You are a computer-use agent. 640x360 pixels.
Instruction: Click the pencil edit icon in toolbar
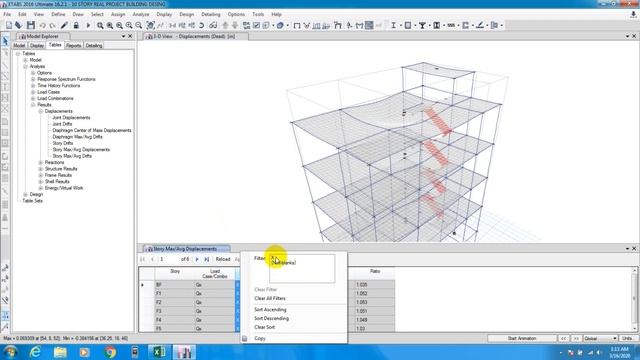click(x=64, y=25)
